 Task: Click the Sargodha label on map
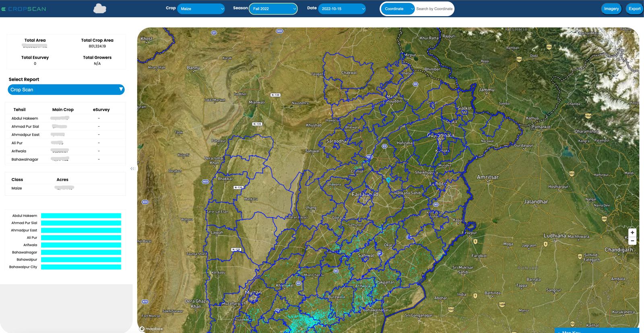pos(336,141)
